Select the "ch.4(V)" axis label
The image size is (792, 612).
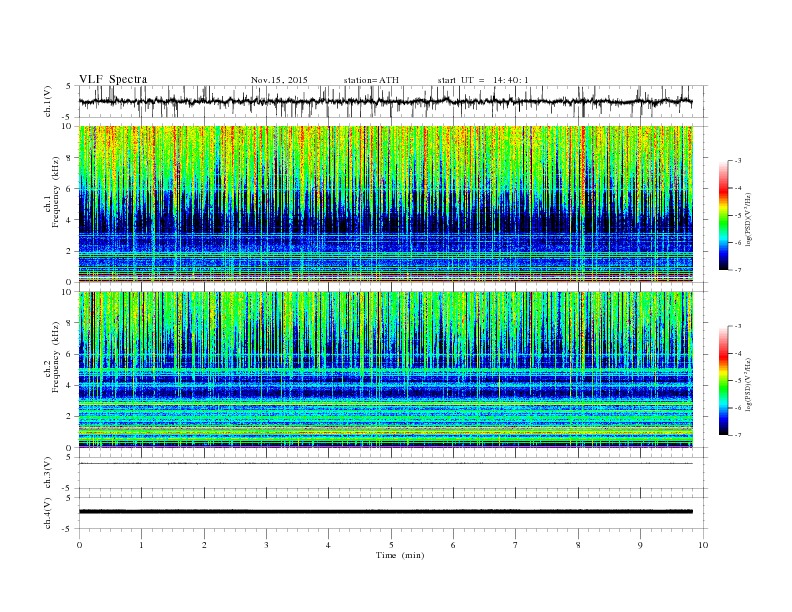click(x=49, y=513)
